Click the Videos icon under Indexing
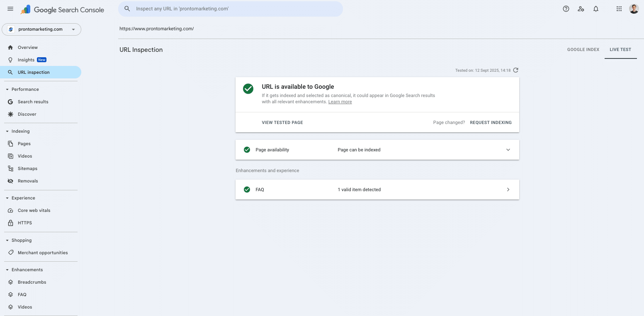The width and height of the screenshot is (644, 316). pyautogui.click(x=10, y=156)
